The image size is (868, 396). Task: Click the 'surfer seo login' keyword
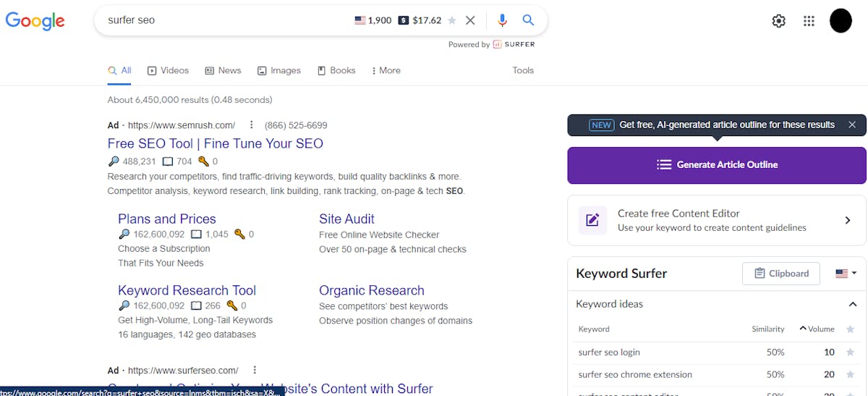tap(609, 353)
